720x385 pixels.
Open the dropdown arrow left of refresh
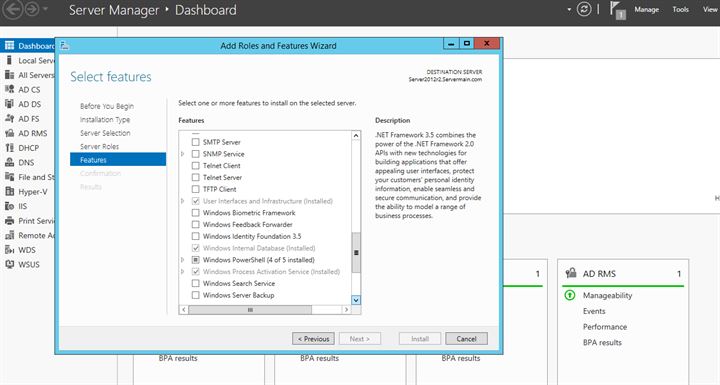[x=569, y=10]
